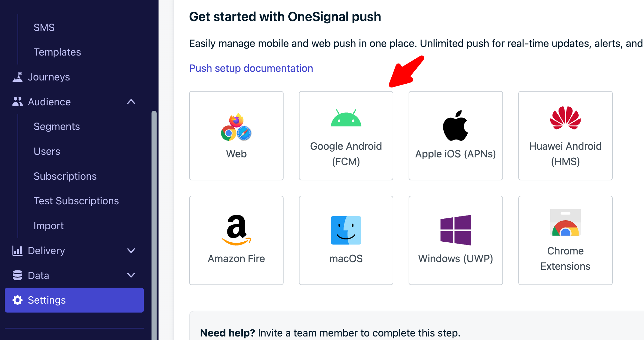Collapse the Audience section chevron
Image resolution: width=644 pixels, height=340 pixels.
[131, 102]
